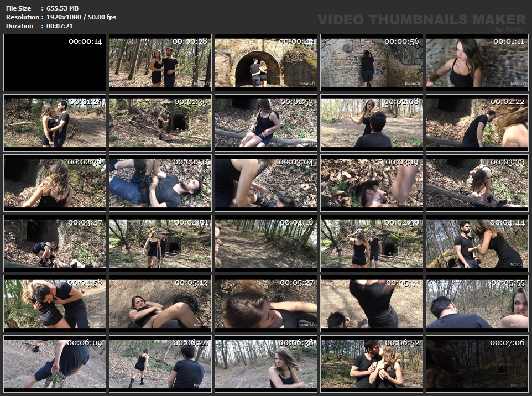Open the stone archway thumbnail at 00:00:42
Viewport: 532px width, 396px height.
[x=266, y=62]
